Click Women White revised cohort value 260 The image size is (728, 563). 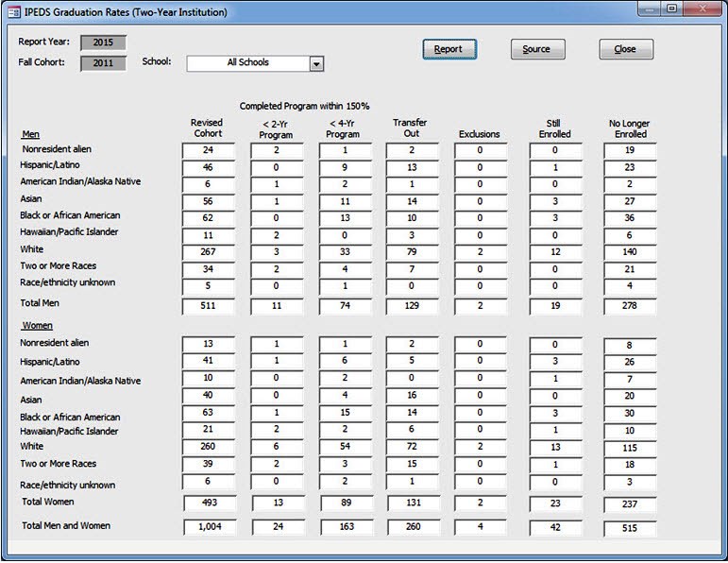(208, 447)
